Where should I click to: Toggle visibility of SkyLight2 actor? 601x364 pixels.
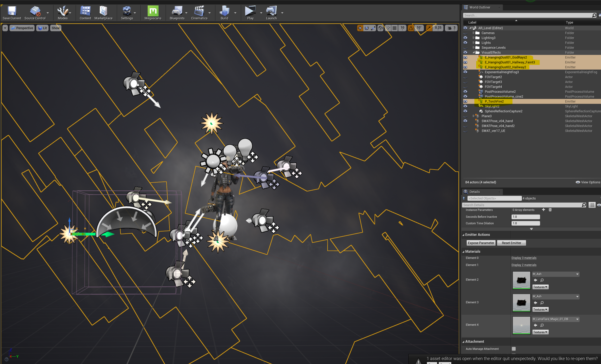click(465, 106)
